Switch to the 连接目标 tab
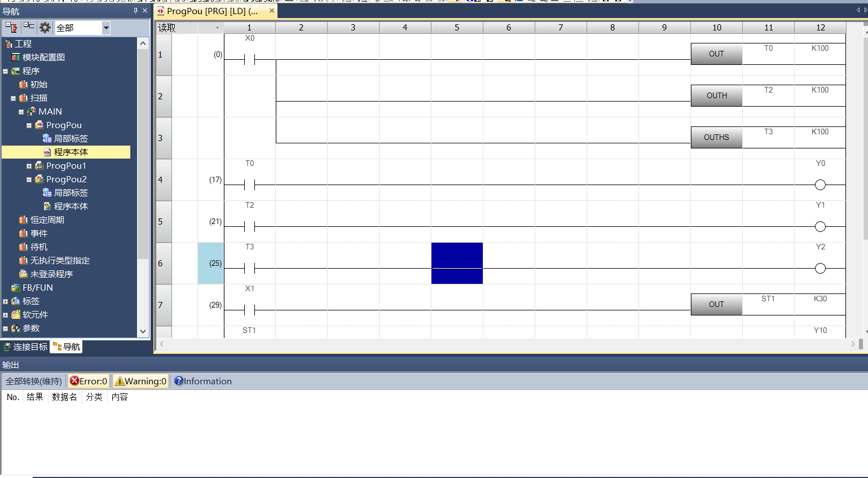 point(25,347)
